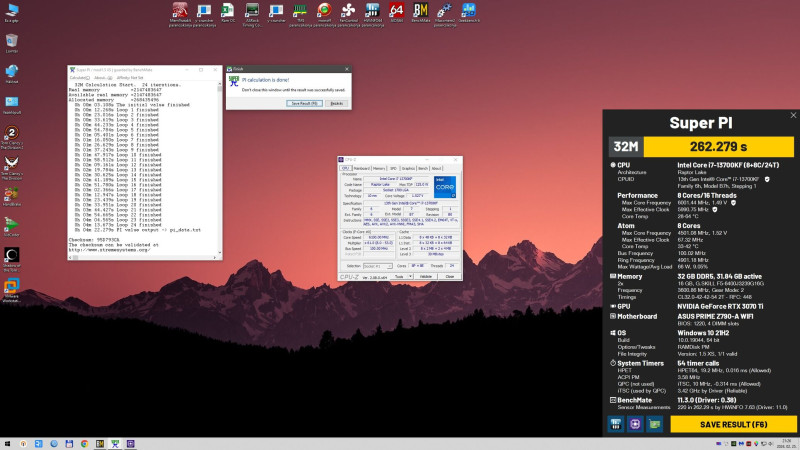The width and height of the screenshot is (800, 450).
Task: Click Save Result in the Finish dialog
Action: pos(304,104)
